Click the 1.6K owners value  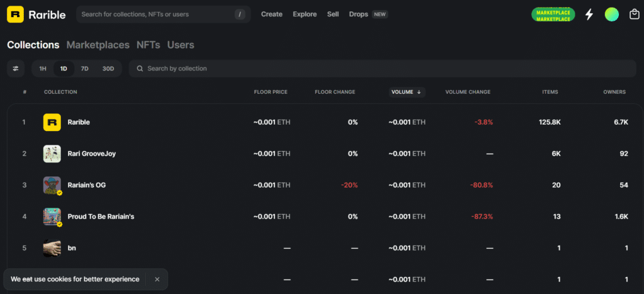[x=621, y=217]
